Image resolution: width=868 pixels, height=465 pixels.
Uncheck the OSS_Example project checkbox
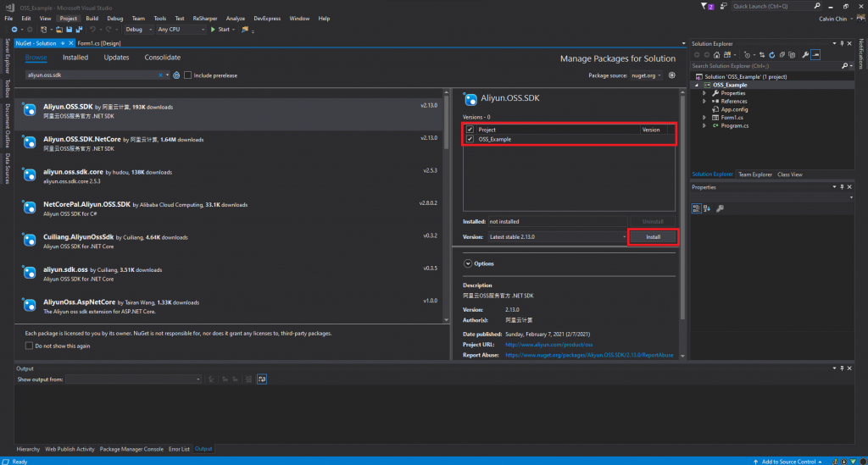tap(470, 140)
